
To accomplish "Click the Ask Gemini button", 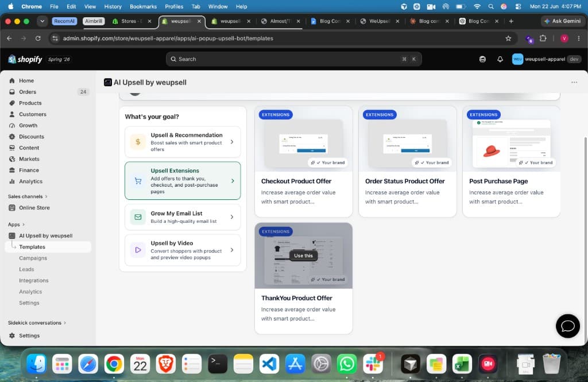I will tap(562, 21).
